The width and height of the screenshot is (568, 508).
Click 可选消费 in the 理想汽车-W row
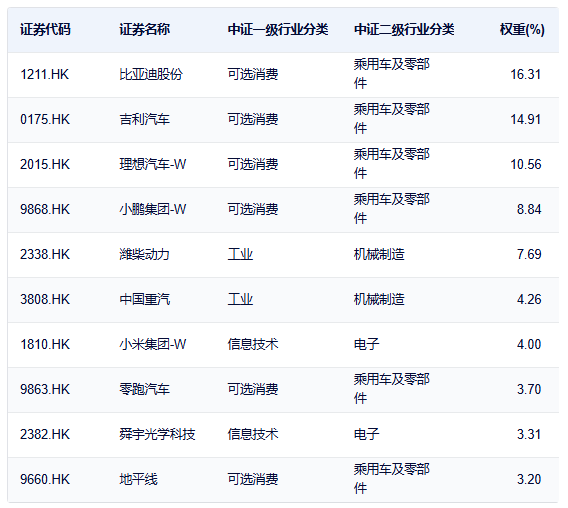(x=253, y=165)
